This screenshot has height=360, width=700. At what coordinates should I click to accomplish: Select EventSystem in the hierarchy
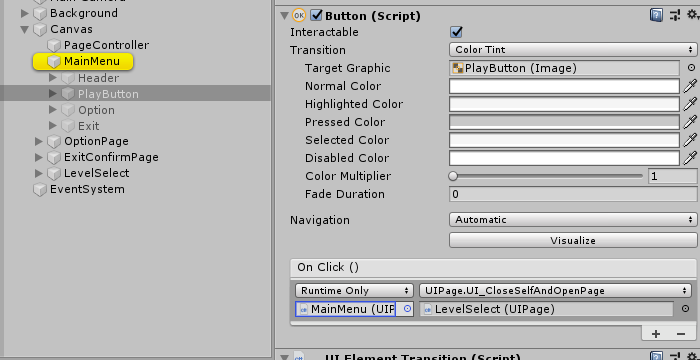tap(87, 189)
